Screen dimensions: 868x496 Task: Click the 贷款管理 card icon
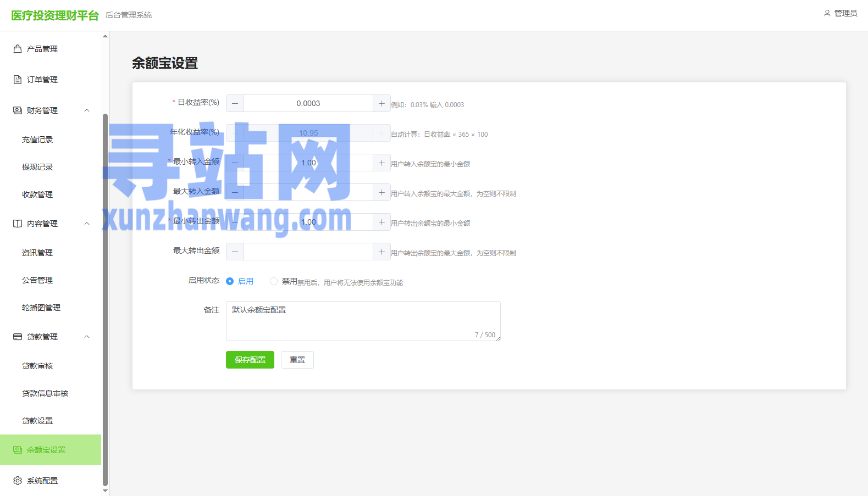[x=18, y=337]
